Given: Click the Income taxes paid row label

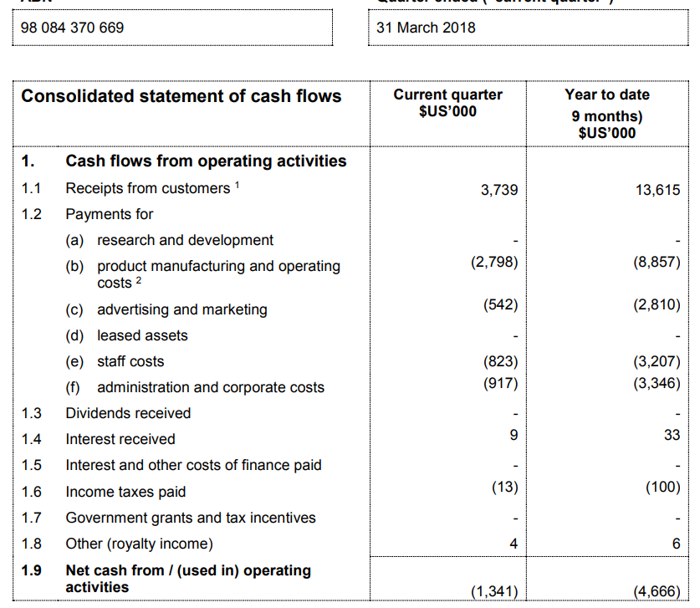Looking at the screenshot, I should [x=125, y=492].
